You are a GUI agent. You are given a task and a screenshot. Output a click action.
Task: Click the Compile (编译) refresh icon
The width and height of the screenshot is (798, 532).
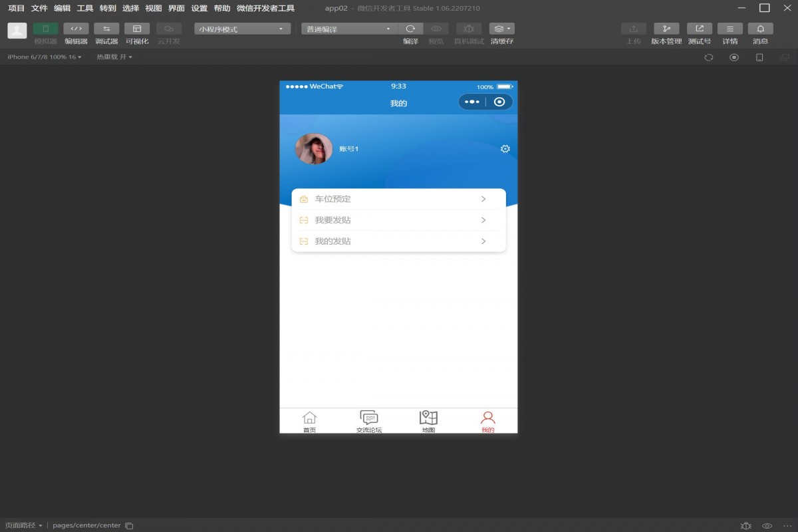(x=410, y=29)
